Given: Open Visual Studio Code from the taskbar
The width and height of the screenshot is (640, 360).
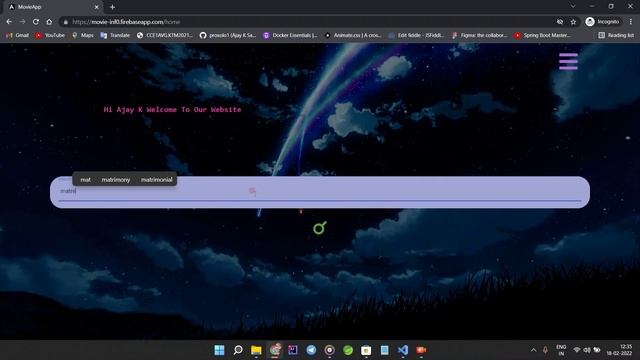Looking at the screenshot, I should point(403,350).
